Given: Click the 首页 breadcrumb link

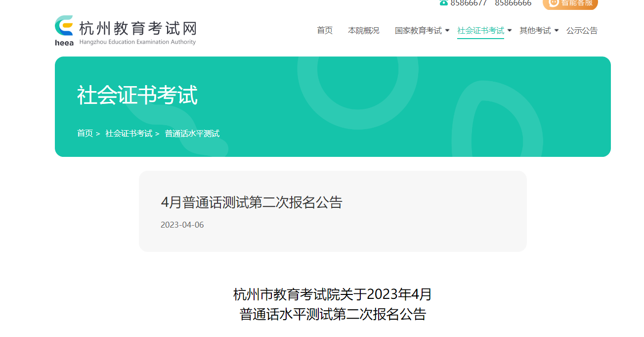Looking at the screenshot, I should (x=85, y=134).
